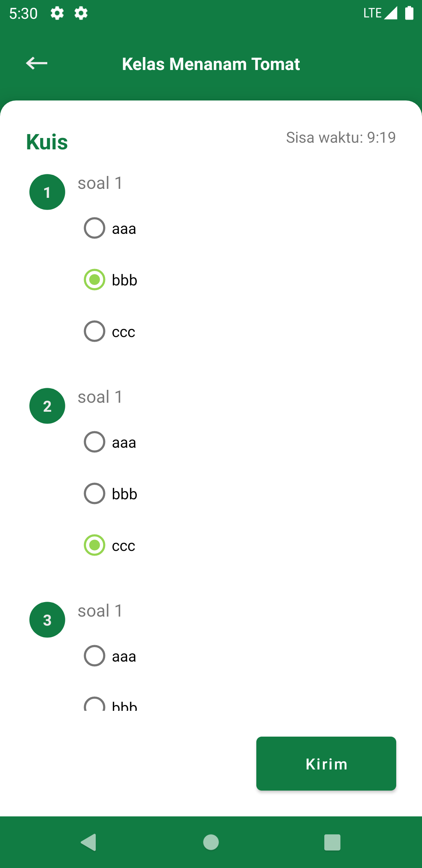
Task: Tap the LTE signal indicator
Action: pyautogui.click(x=380, y=13)
